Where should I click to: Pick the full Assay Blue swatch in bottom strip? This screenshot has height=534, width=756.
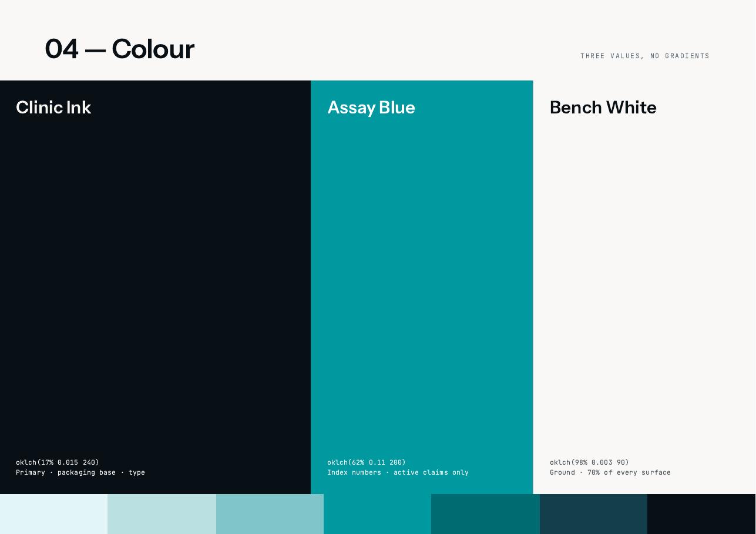pos(378,514)
